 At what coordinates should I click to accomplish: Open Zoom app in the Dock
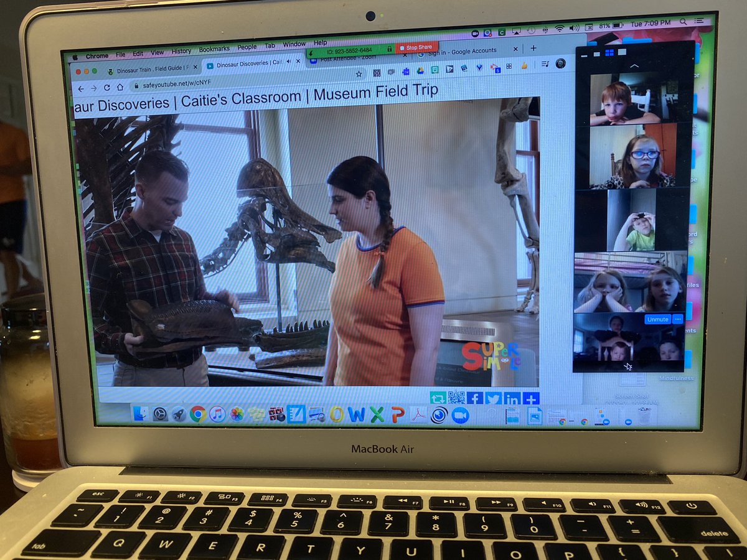pyautogui.click(x=460, y=415)
